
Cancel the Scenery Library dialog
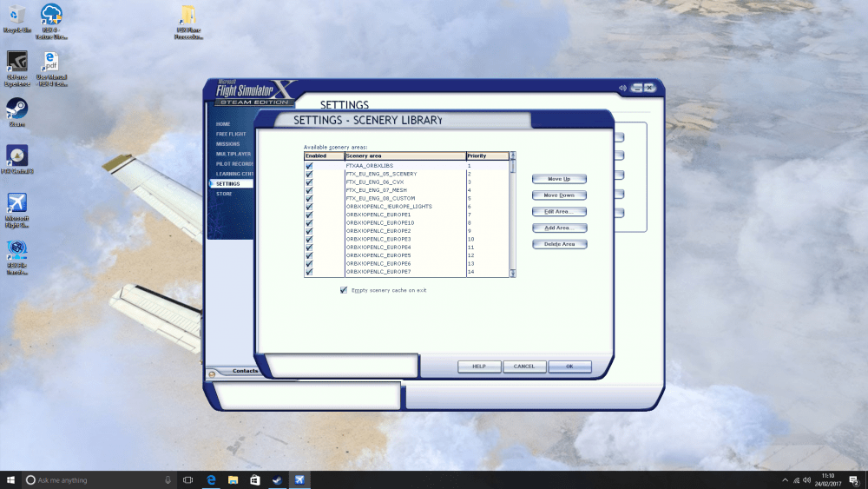tap(523, 366)
